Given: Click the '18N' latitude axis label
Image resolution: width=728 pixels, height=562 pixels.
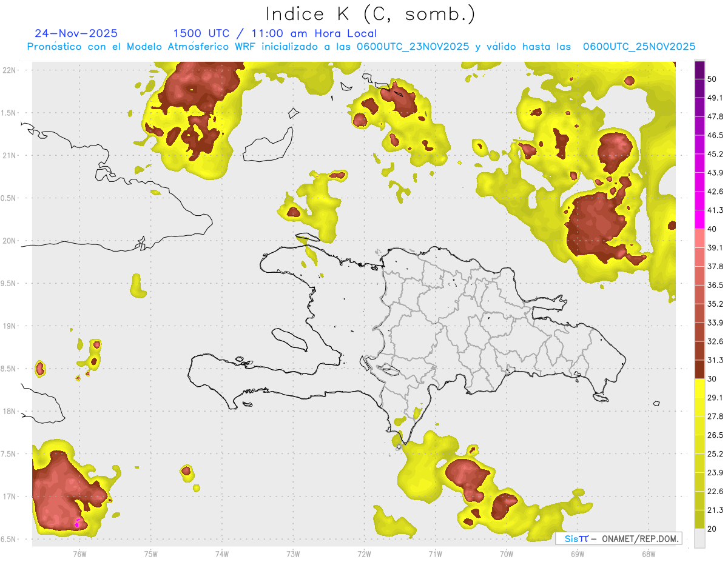Looking at the screenshot, I should tap(9, 412).
